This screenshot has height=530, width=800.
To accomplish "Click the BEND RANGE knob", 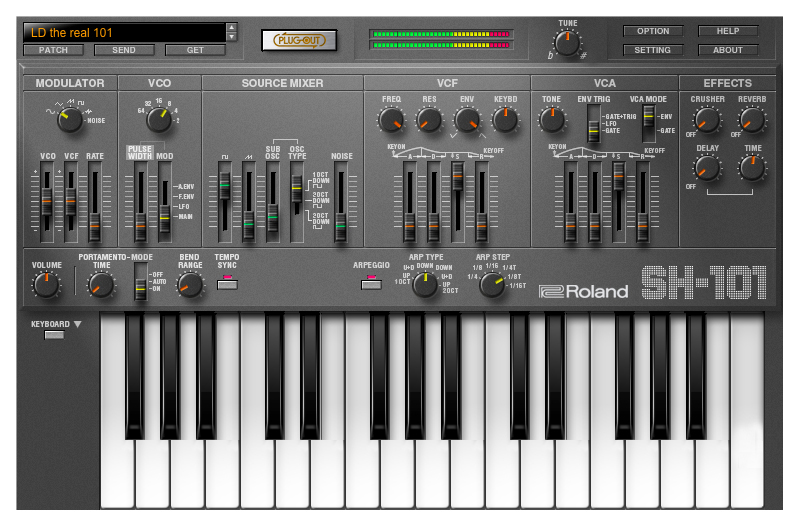I will 190,285.
